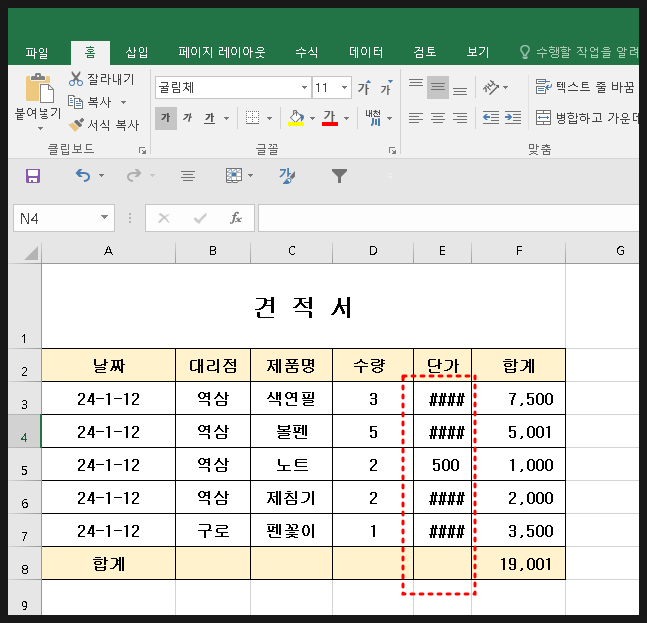Open the Page Layout (페이지 레이아웃) tab
The height and width of the screenshot is (623, 647).
pos(222,52)
